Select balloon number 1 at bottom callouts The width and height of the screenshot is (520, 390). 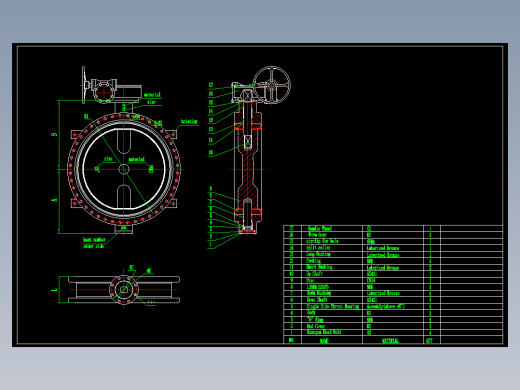[210, 244]
